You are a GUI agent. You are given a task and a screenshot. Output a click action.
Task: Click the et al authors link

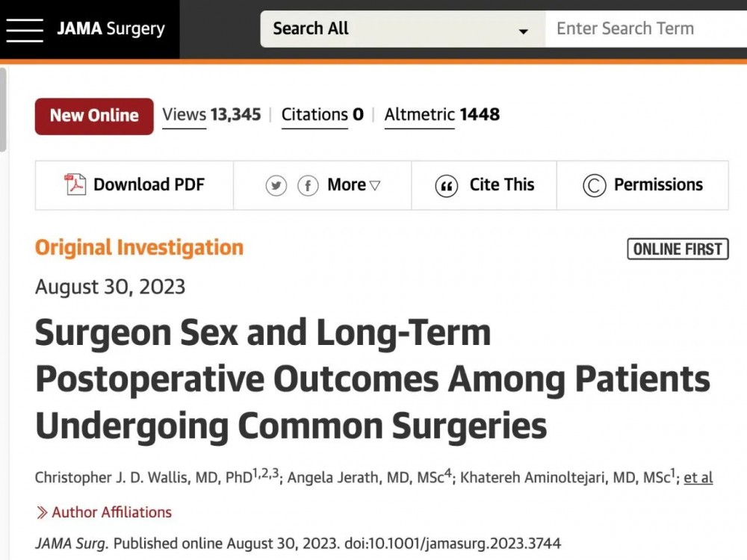[698, 478]
